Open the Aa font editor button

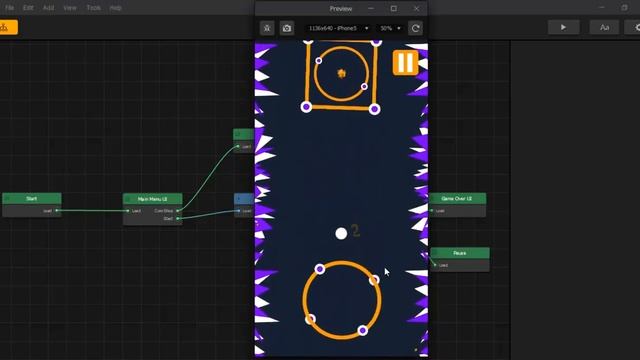pyautogui.click(x=604, y=27)
